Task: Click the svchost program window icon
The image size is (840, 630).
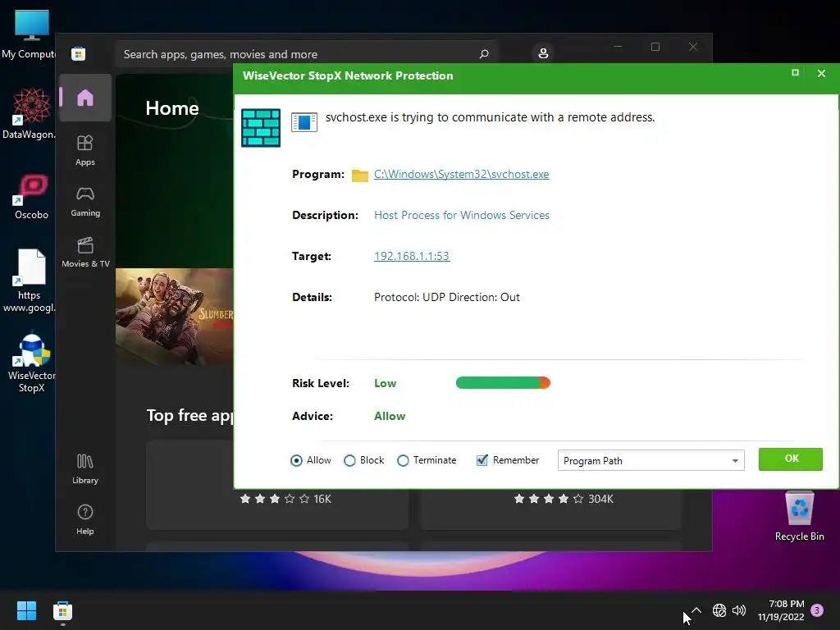Action: 304,121
